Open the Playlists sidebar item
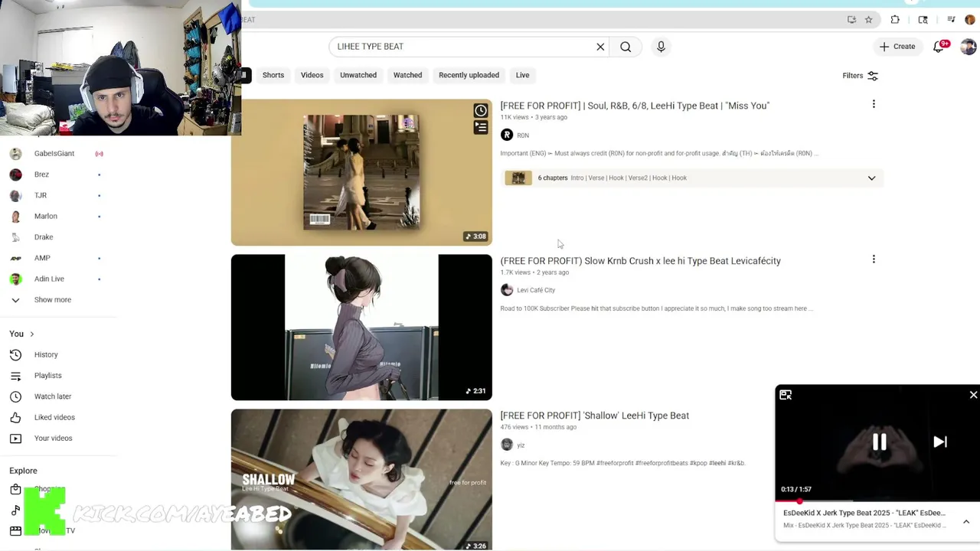This screenshot has width=980, height=551. 47,375
